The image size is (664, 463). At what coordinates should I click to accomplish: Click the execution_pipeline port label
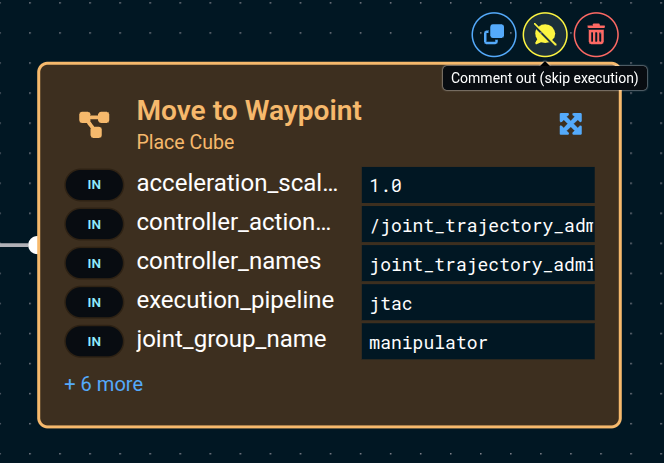pyautogui.click(x=235, y=301)
